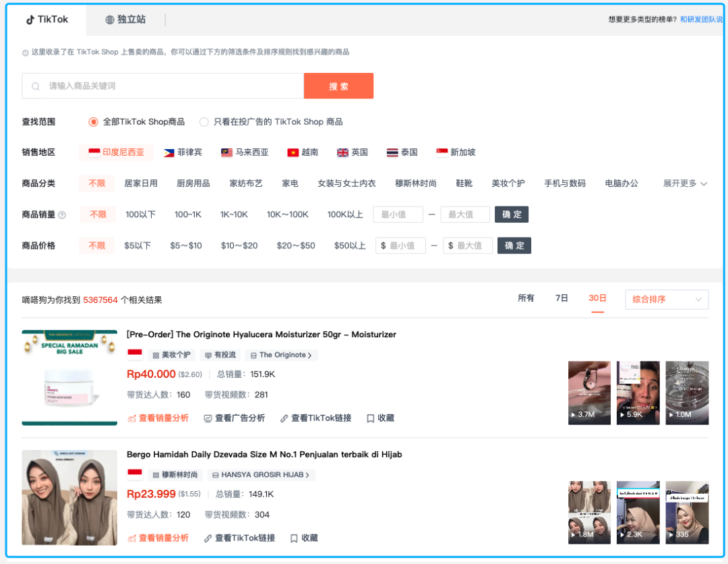The height and width of the screenshot is (564, 728).
Task: Click the Indonesia flag icon
Action: [94, 152]
